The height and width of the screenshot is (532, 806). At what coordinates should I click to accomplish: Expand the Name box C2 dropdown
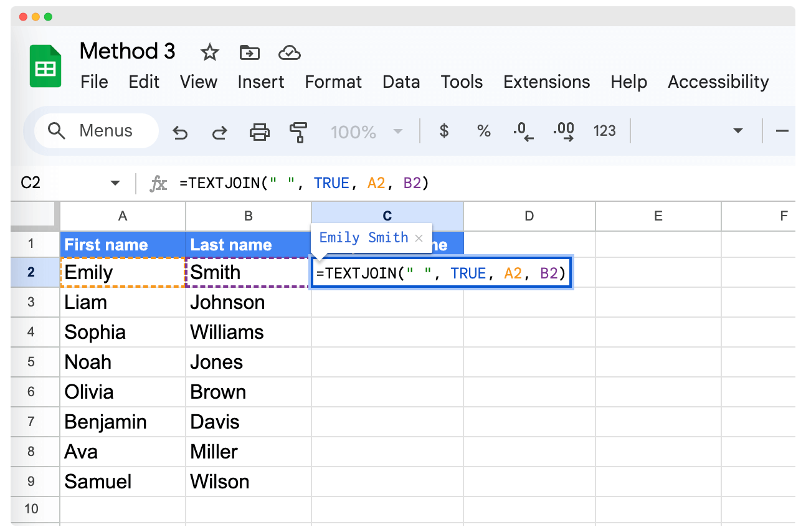click(115, 183)
